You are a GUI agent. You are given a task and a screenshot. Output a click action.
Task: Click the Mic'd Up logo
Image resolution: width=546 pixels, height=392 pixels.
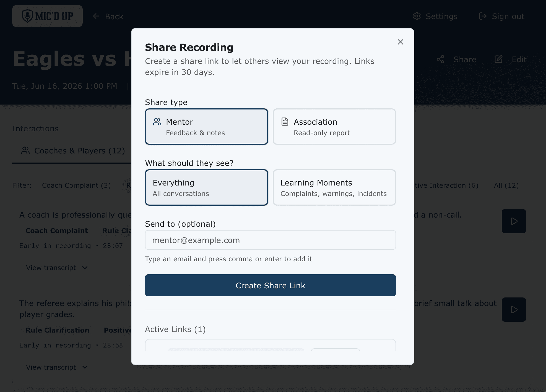pos(47,16)
